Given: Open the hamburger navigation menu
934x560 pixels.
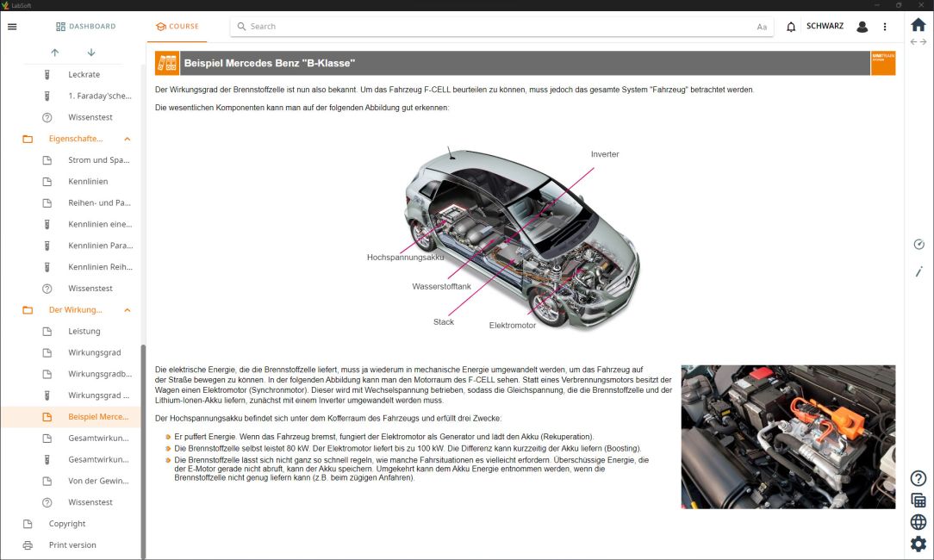Looking at the screenshot, I should pyautogui.click(x=12, y=27).
